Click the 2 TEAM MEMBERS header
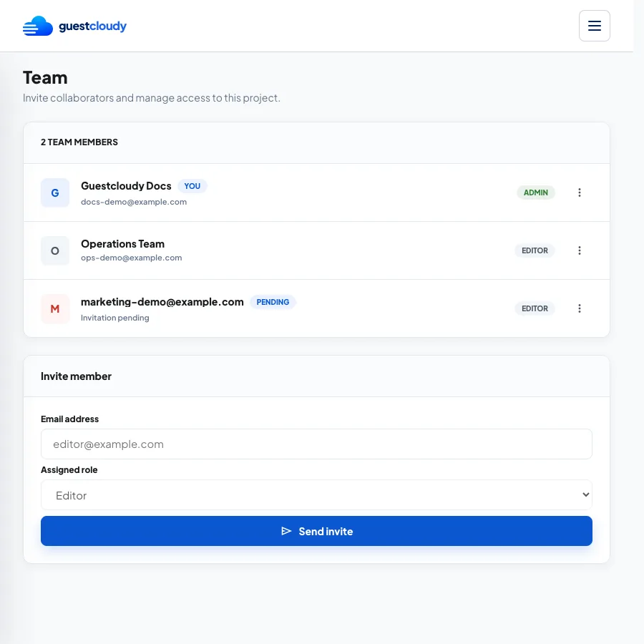The height and width of the screenshot is (644, 644). [x=79, y=142]
